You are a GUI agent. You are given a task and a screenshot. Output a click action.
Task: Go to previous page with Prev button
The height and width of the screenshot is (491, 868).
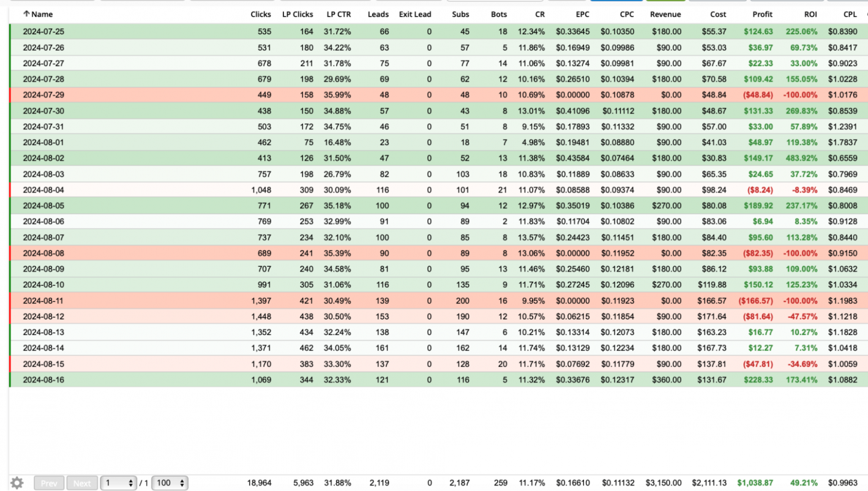coord(49,483)
